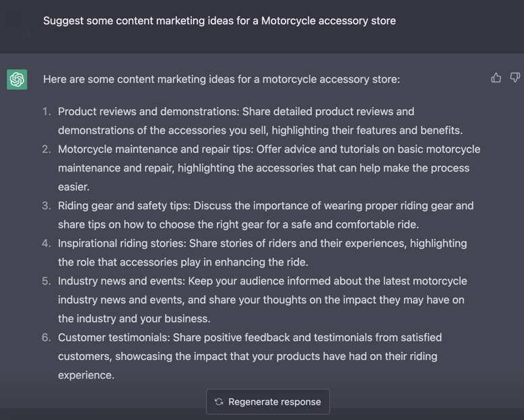Viewport: 524px width, 420px height.
Task: Click the list number "6." marker
Action: coord(46,338)
